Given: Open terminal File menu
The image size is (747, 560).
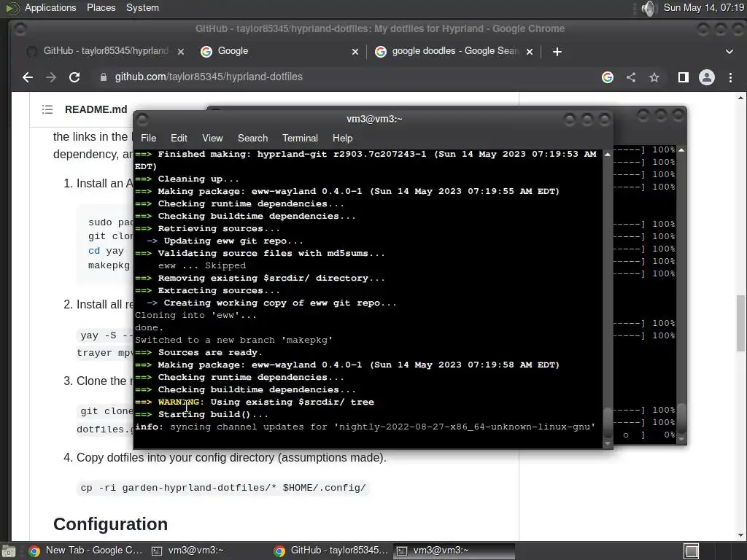Looking at the screenshot, I should [148, 138].
